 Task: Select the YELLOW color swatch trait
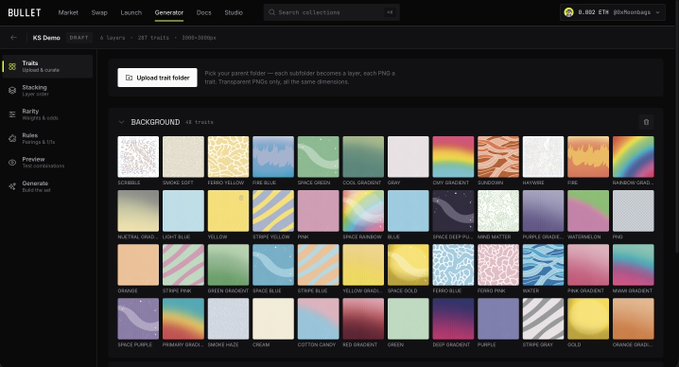click(228, 211)
